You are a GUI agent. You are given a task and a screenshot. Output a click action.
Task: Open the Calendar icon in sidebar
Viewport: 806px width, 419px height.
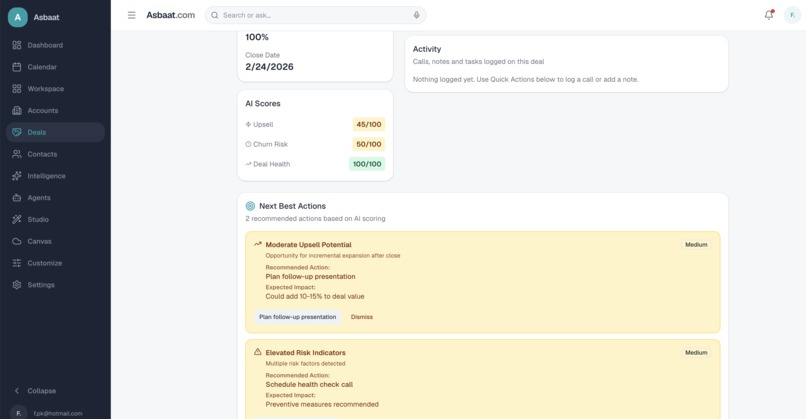click(x=17, y=67)
